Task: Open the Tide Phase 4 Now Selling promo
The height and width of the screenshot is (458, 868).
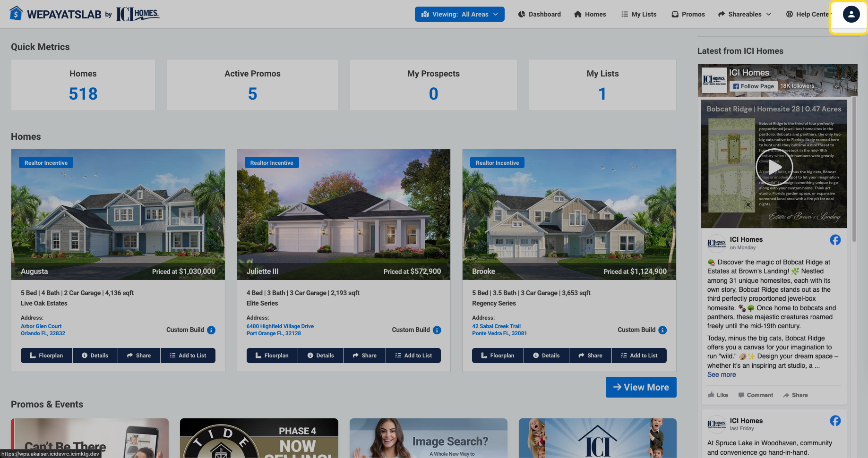Action: coord(259,438)
